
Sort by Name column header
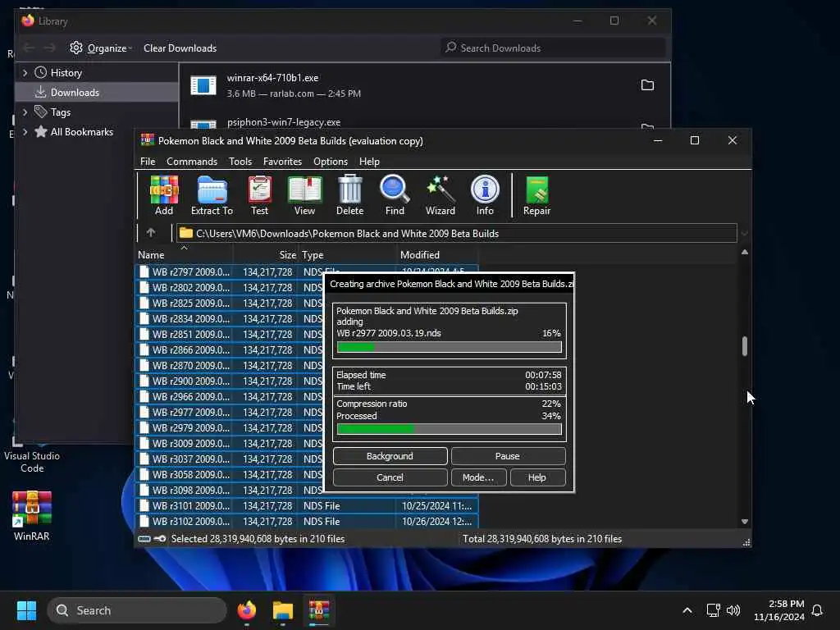click(x=184, y=255)
